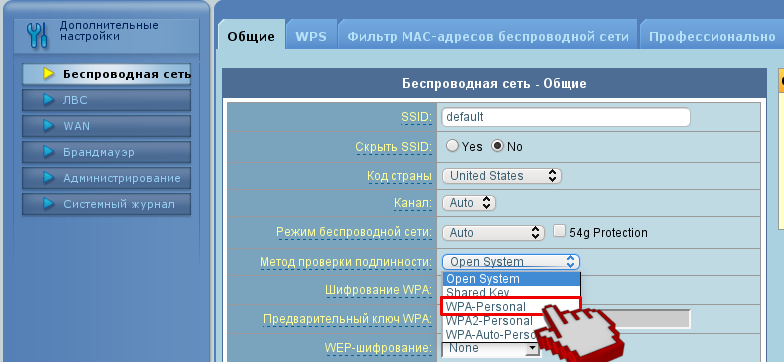
Task: Open Беспроводная сеть sidebar section
Action: coord(106,74)
